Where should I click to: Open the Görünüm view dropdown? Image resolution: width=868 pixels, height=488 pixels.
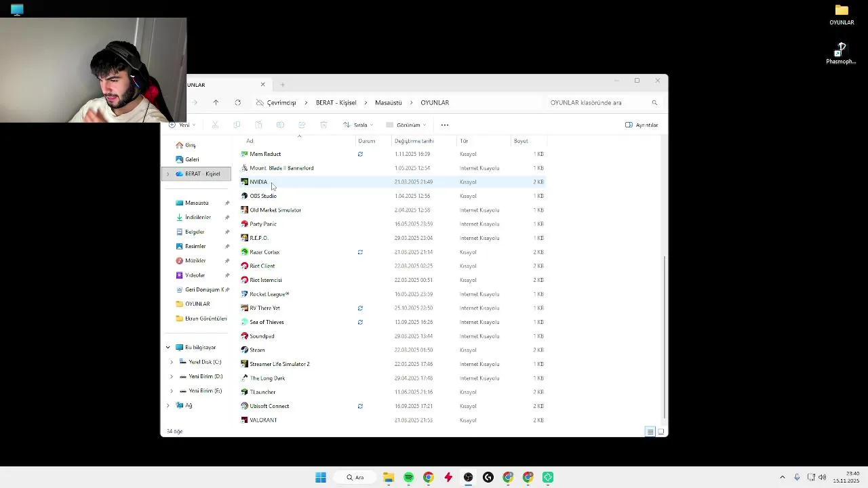(406, 125)
